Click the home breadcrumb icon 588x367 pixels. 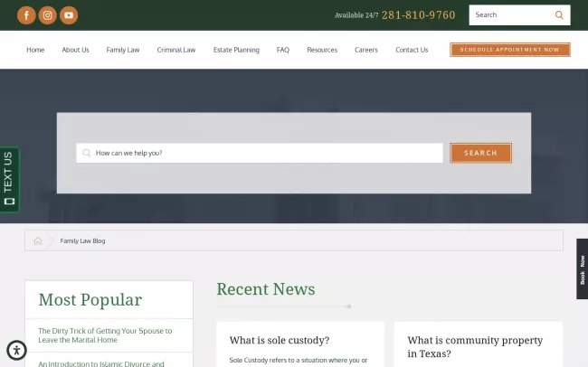pos(38,240)
